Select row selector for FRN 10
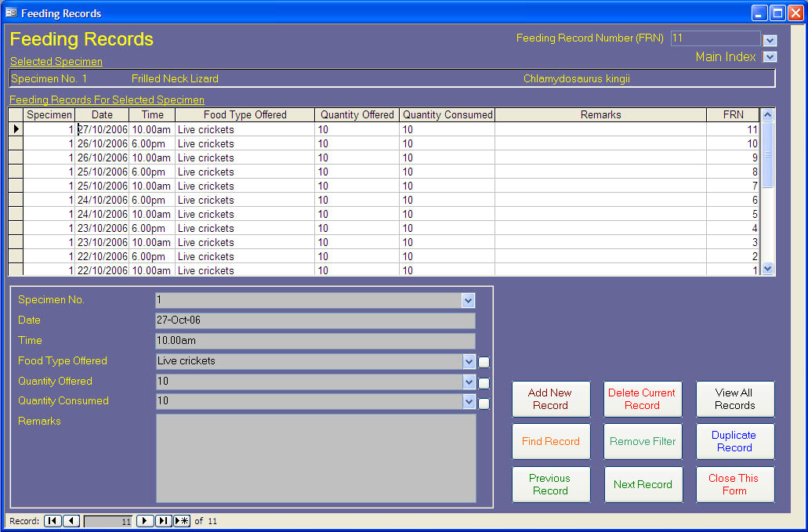Screen dimensions: 808x532 [x=16, y=143]
